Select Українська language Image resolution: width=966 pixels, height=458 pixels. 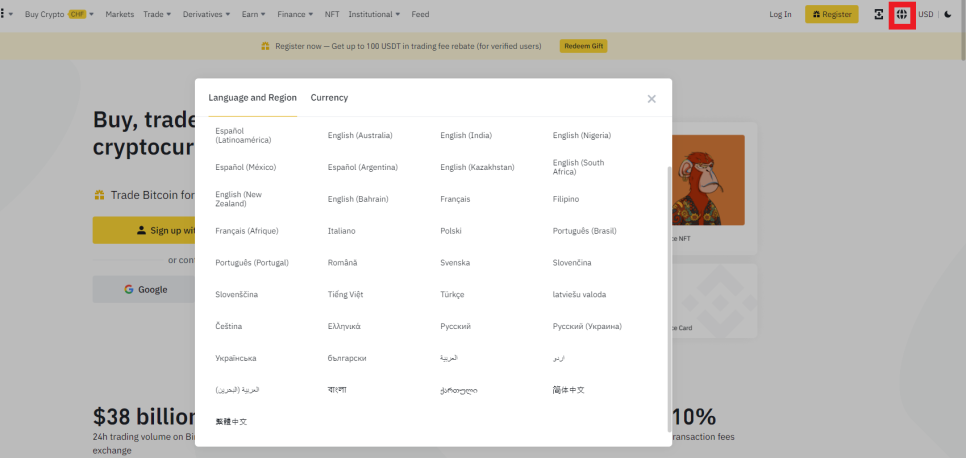point(236,358)
